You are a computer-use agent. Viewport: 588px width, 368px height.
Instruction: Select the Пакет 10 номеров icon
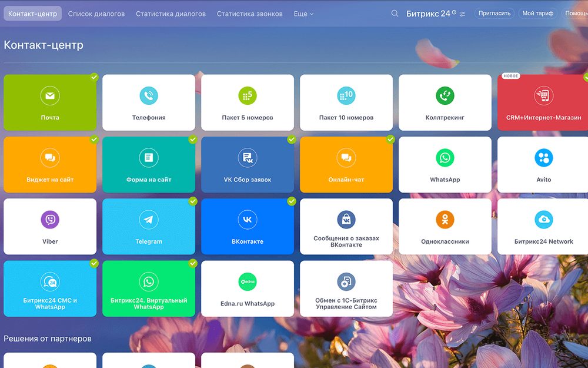click(346, 95)
